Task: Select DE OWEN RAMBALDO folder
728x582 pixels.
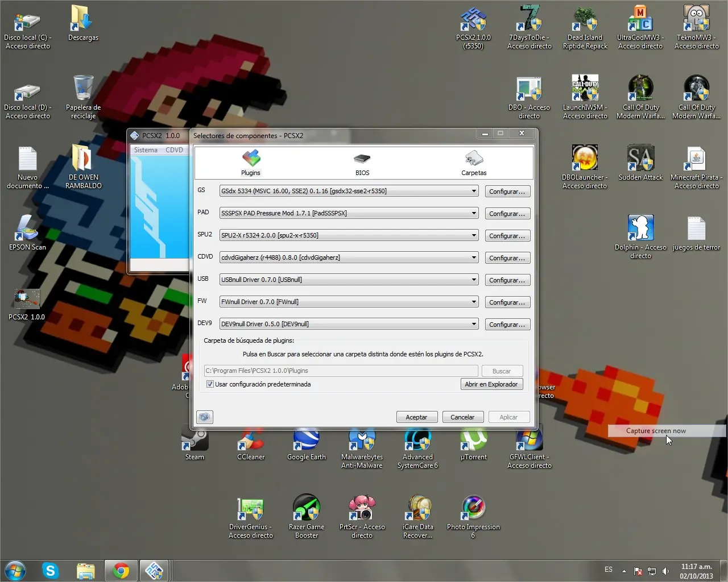Action: point(84,167)
